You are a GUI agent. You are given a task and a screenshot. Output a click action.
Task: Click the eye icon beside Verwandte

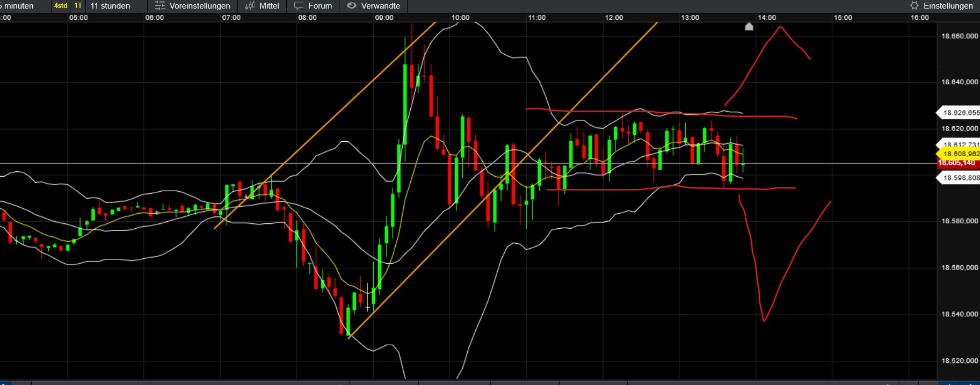(x=352, y=6)
